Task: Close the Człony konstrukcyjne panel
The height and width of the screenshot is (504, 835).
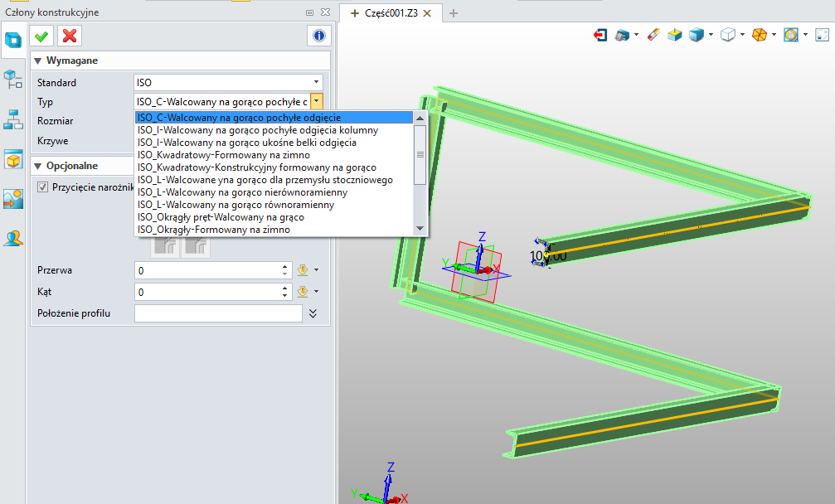Action: [325, 12]
